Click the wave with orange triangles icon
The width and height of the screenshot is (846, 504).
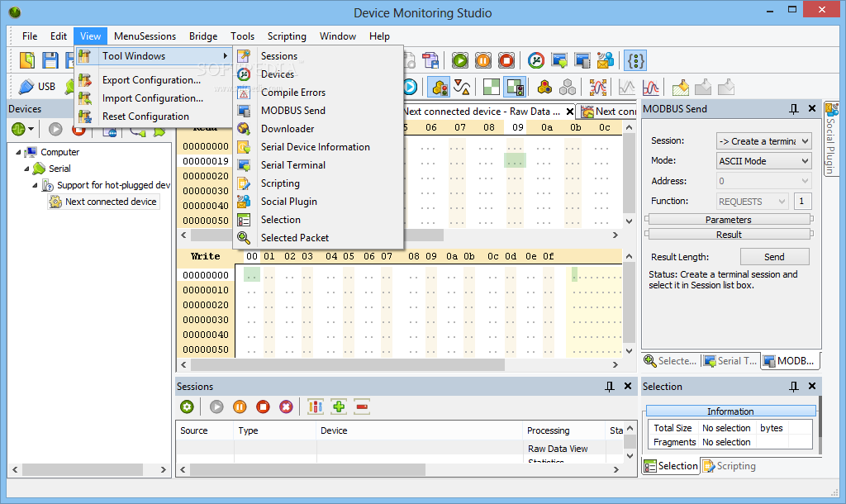[x=462, y=87]
